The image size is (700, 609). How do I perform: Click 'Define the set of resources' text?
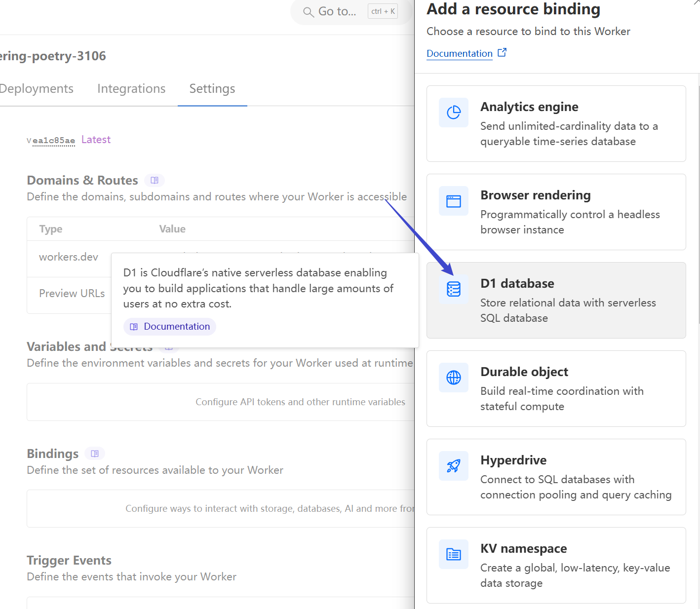click(x=155, y=470)
